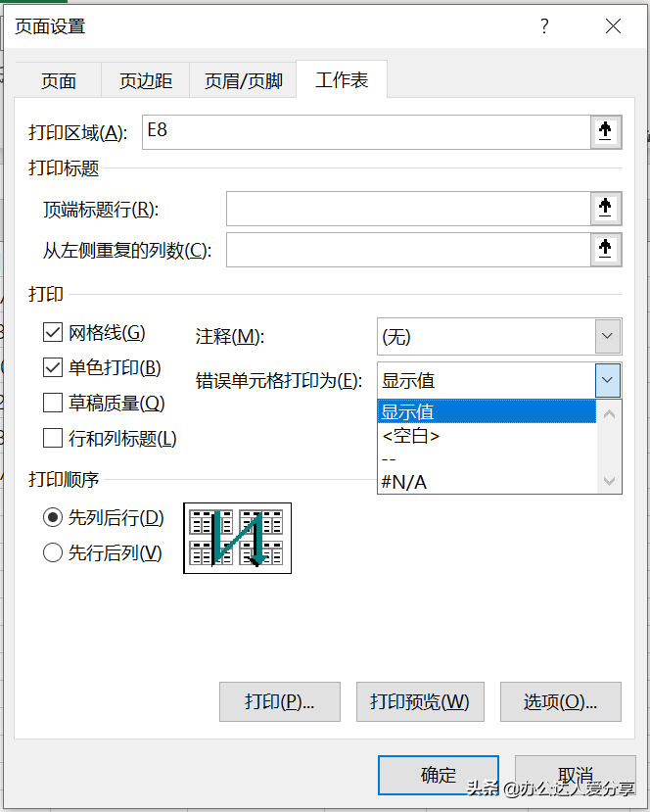Click the 打印预览 button
Screen dimensions: 650x812
pos(419,701)
